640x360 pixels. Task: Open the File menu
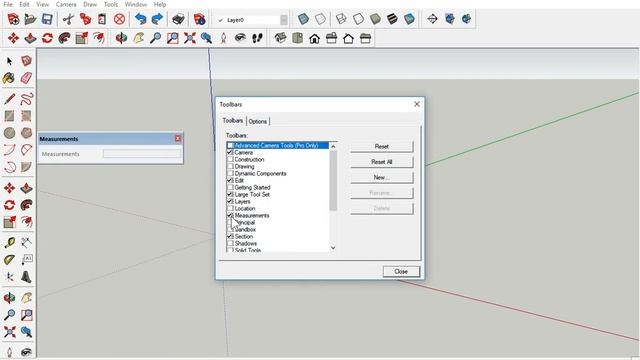click(x=8, y=4)
